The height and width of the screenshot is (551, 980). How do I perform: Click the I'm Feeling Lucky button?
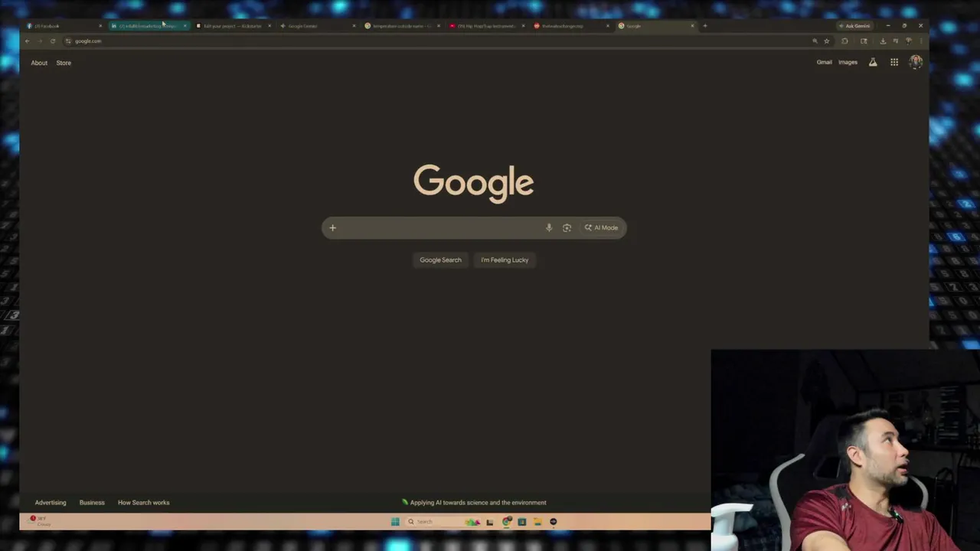(505, 260)
